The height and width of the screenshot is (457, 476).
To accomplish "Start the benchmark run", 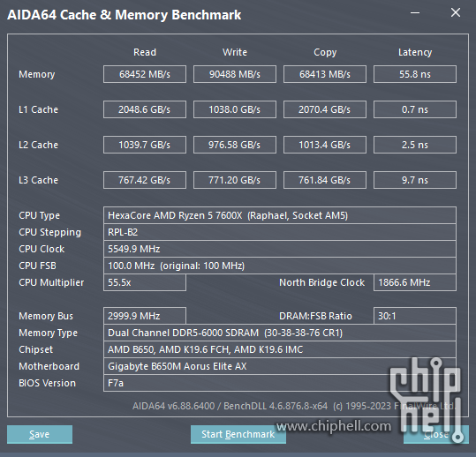I will [x=238, y=434].
